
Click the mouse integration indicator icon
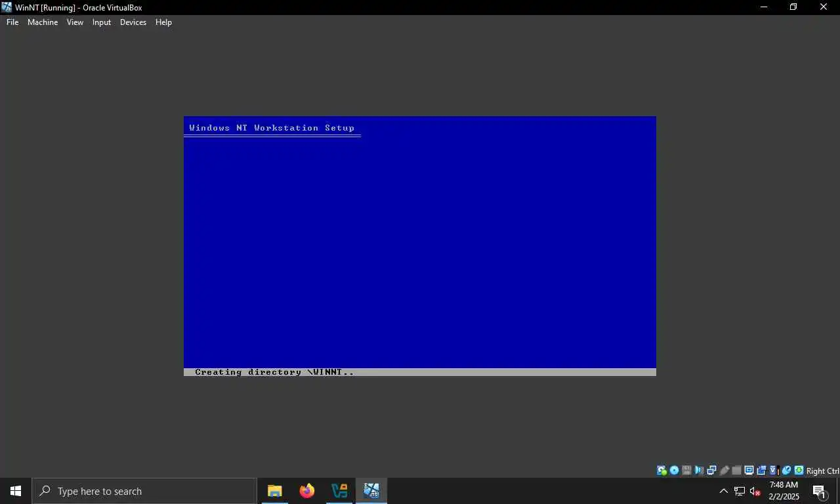pos(786,471)
